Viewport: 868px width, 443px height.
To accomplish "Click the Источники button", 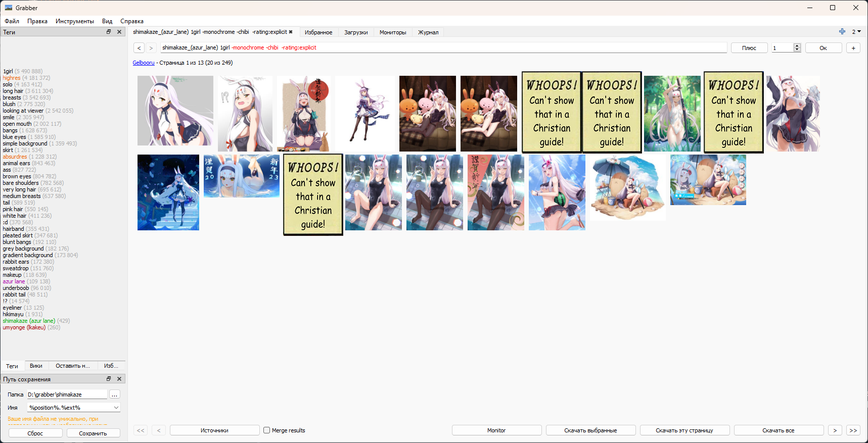I will (x=214, y=430).
